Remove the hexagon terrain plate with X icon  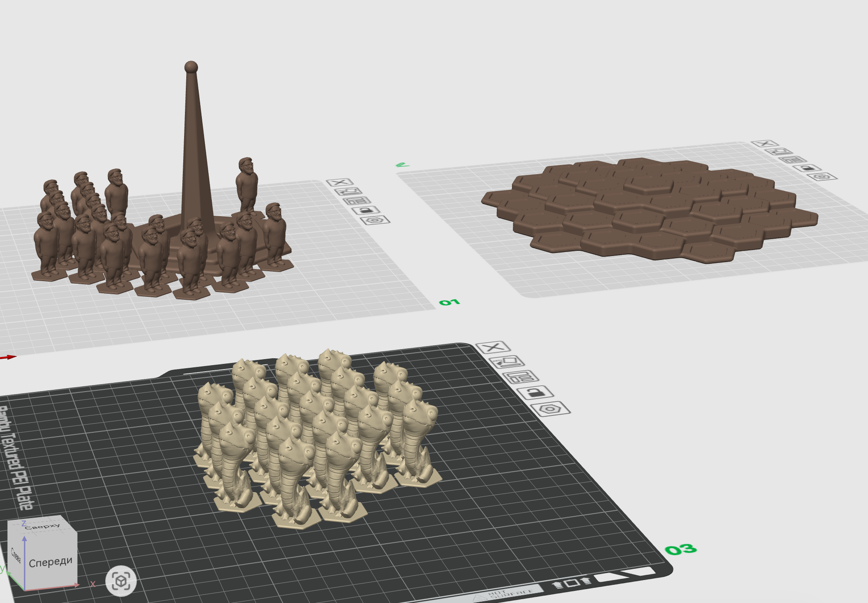pos(765,144)
